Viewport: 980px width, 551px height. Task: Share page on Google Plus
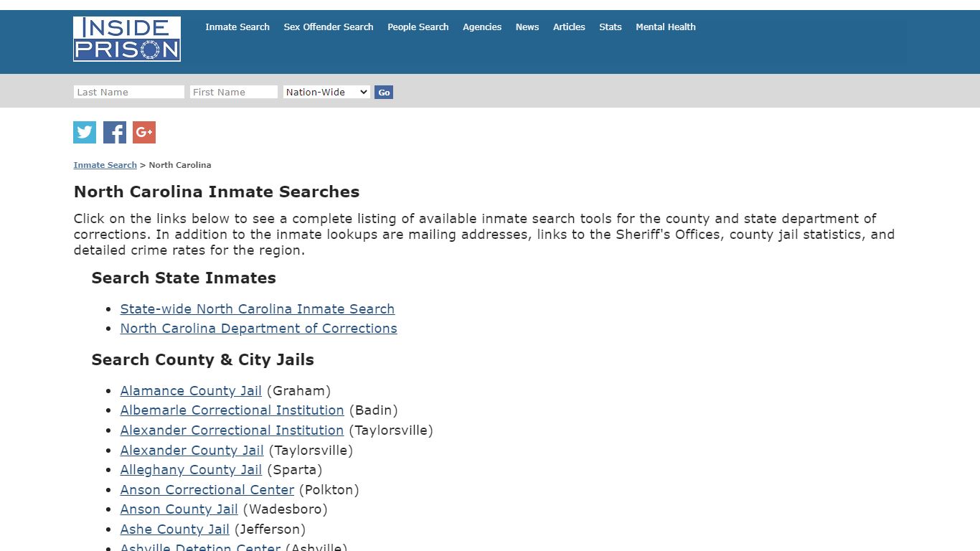tap(144, 132)
